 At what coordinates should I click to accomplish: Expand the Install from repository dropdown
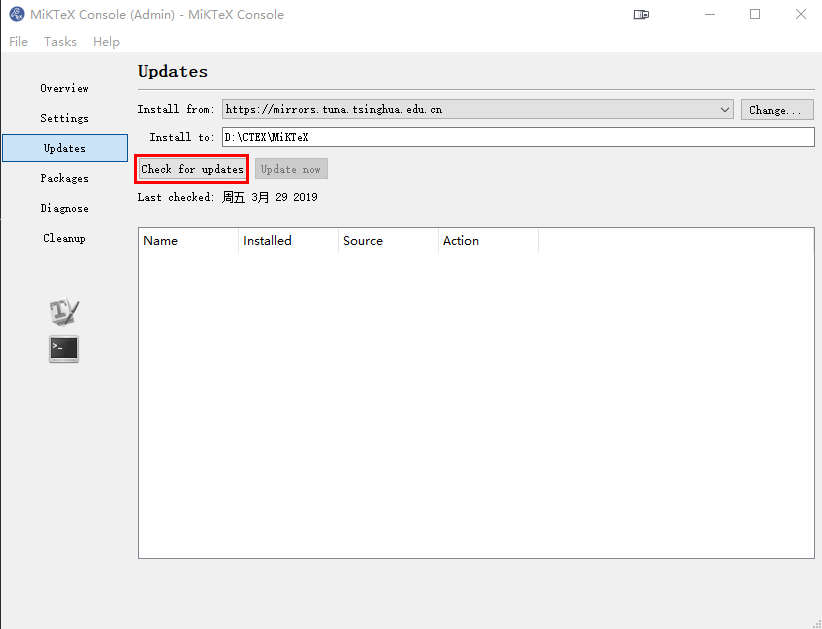478,110
